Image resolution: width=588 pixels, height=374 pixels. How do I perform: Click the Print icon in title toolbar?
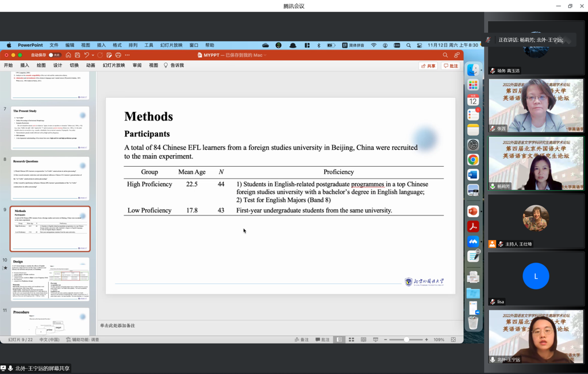point(118,55)
